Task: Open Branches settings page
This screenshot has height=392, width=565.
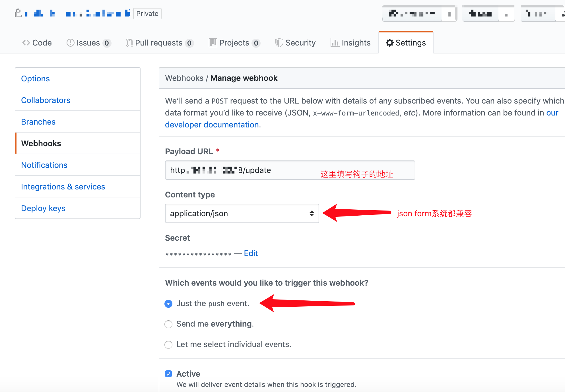Action: 38,122
